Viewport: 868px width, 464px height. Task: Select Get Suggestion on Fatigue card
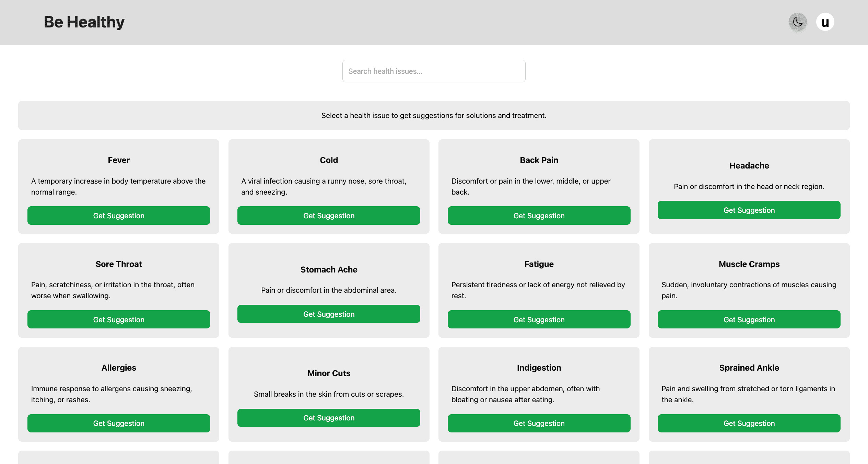click(539, 320)
